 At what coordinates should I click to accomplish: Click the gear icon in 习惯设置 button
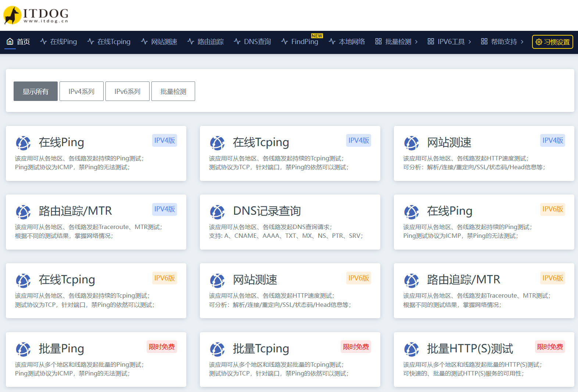539,42
